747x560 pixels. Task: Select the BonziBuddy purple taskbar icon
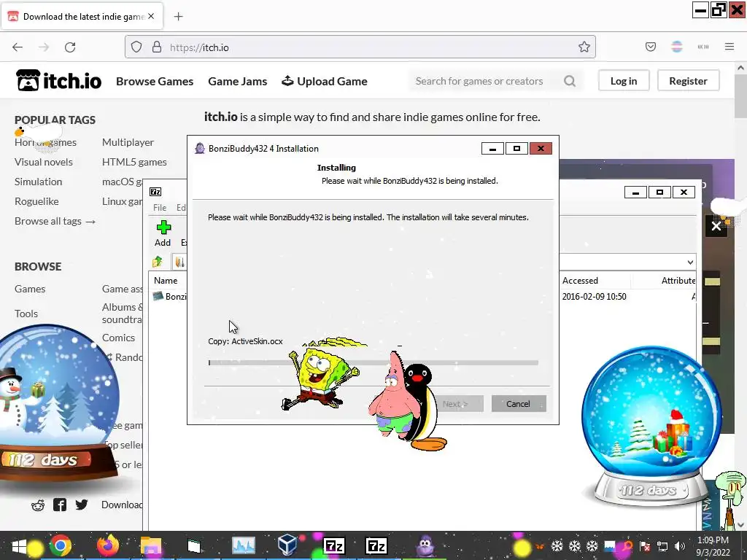click(x=425, y=545)
